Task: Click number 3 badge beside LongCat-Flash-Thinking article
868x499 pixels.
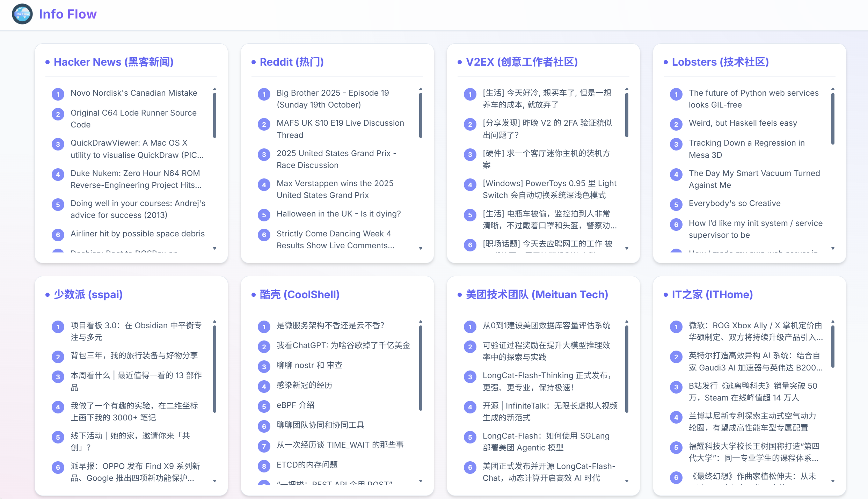Action: click(470, 377)
